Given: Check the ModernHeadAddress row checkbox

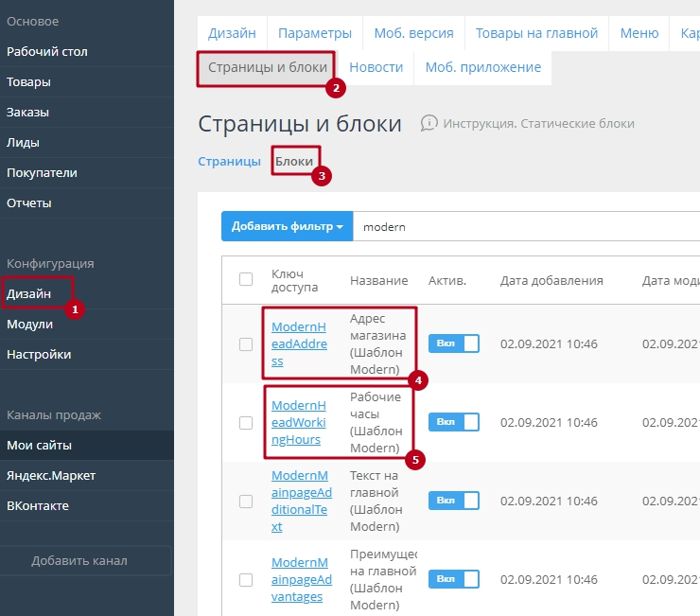Looking at the screenshot, I should tap(246, 343).
